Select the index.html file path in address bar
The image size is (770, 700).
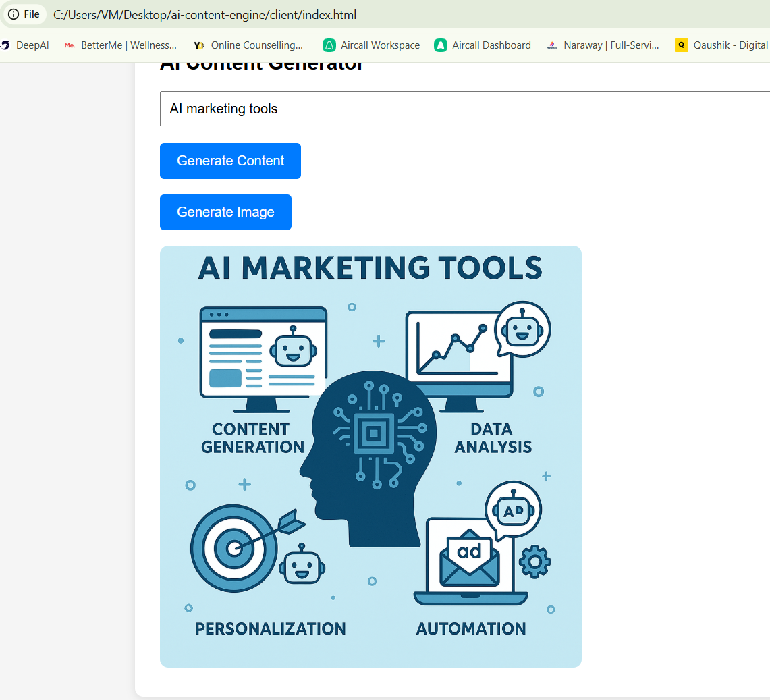(x=204, y=14)
